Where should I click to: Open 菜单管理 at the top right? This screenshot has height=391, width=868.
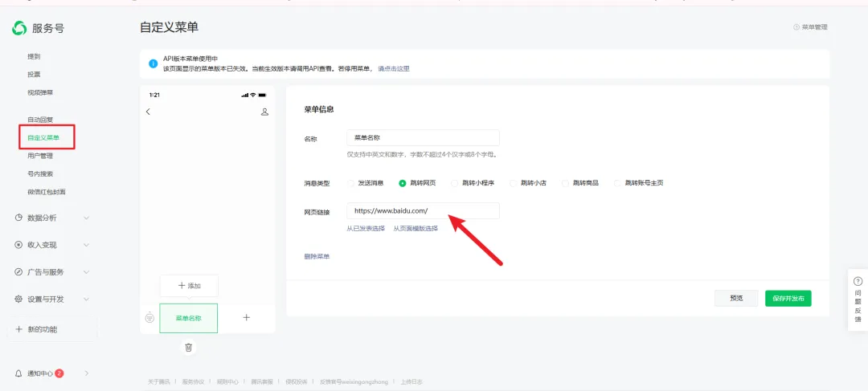pyautogui.click(x=811, y=27)
